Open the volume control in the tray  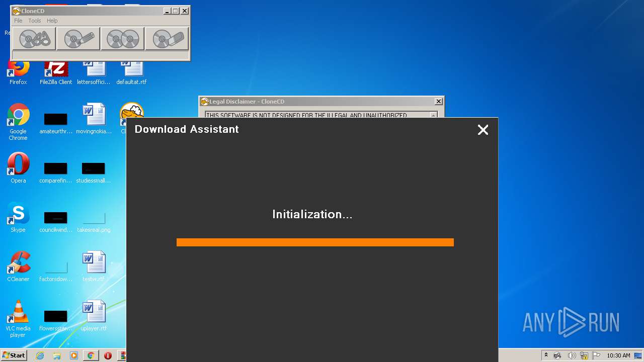(x=572, y=355)
